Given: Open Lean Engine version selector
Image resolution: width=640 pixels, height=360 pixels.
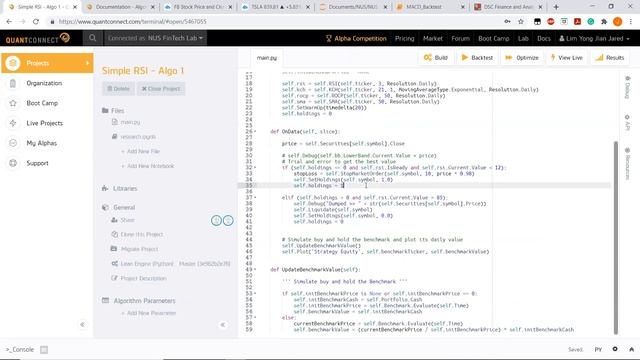Looking at the screenshot, I should point(171,264).
